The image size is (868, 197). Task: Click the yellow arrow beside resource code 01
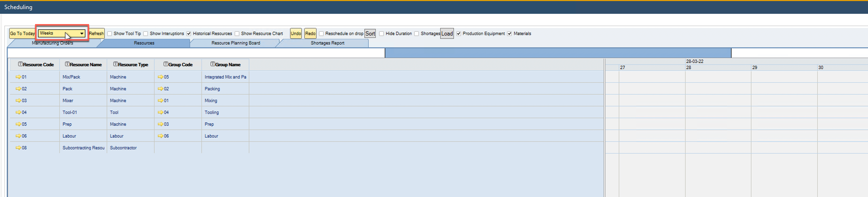pos(18,77)
